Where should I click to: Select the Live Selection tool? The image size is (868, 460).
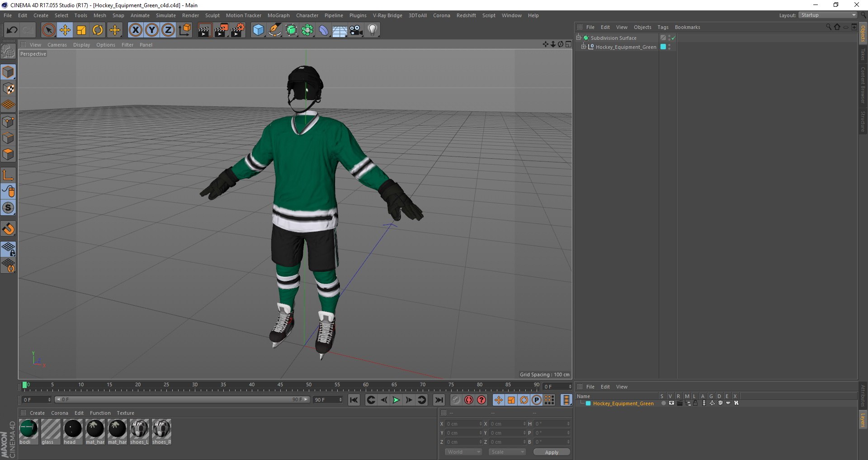pos(48,30)
